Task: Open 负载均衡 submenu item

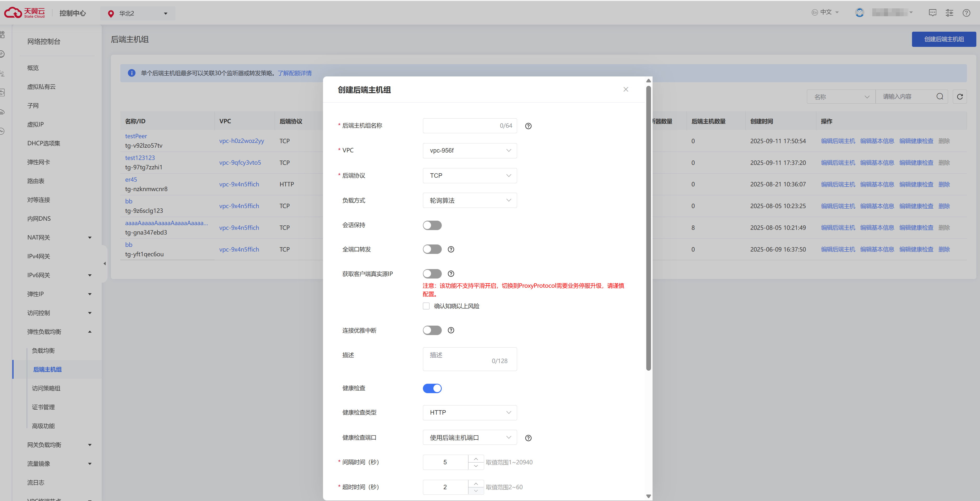Action: (x=43, y=351)
